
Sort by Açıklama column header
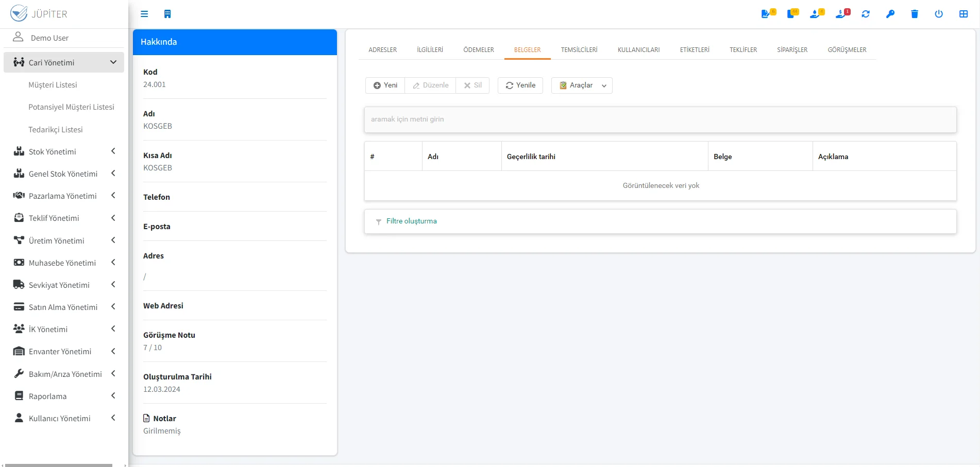tap(884, 157)
